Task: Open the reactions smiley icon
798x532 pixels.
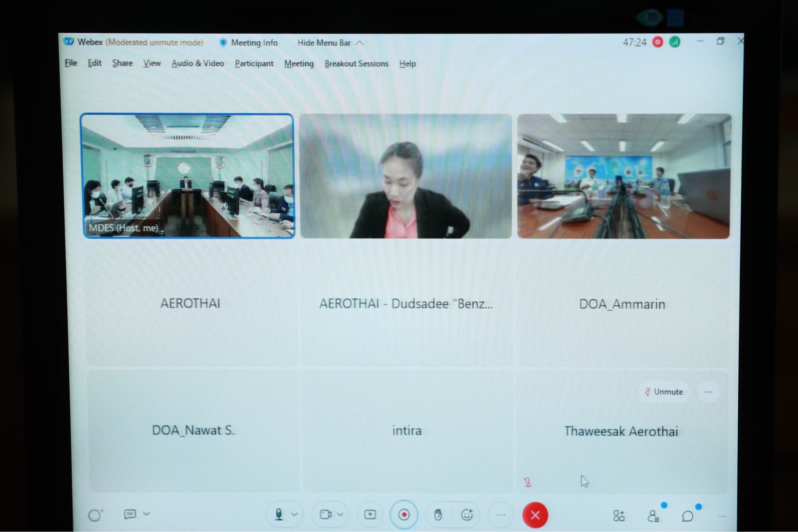Action: pyautogui.click(x=467, y=515)
